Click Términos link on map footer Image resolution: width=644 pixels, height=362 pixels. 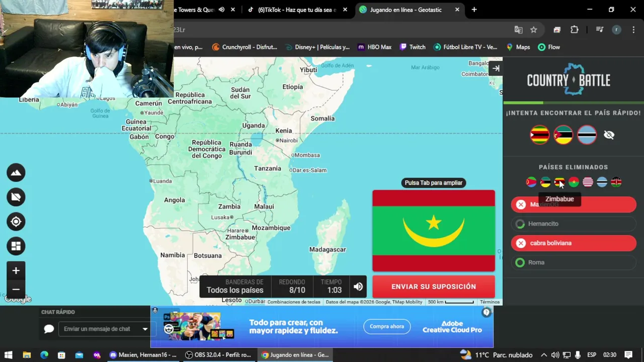(490, 302)
